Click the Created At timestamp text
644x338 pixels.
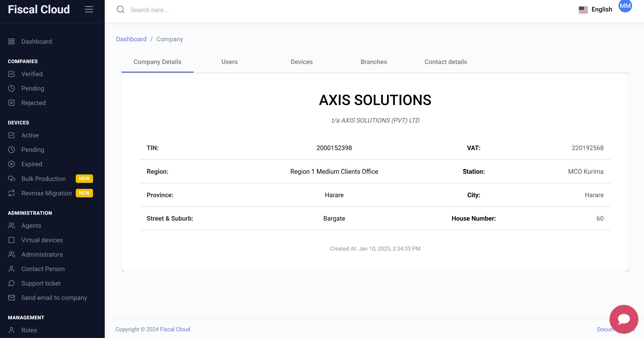pos(375,249)
